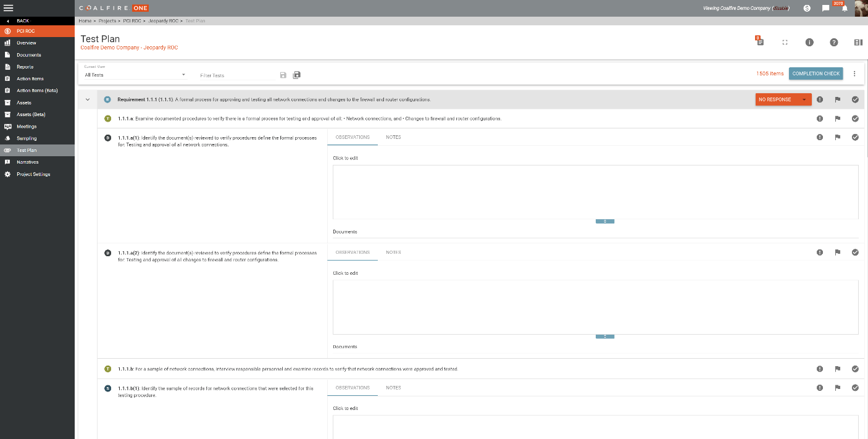Open the NO RESPONSE dropdown arrow
The height and width of the screenshot is (439, 868).
[x=804, y=99]
